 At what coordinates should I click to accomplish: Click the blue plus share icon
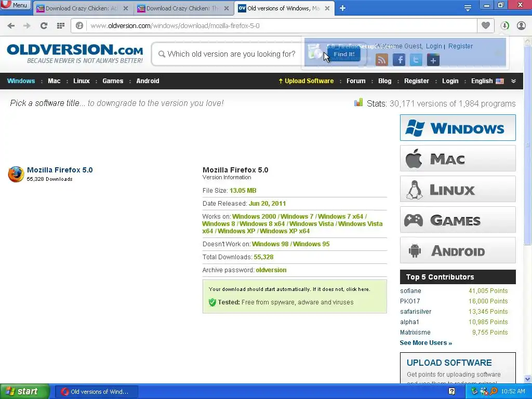tap(433, 60)
